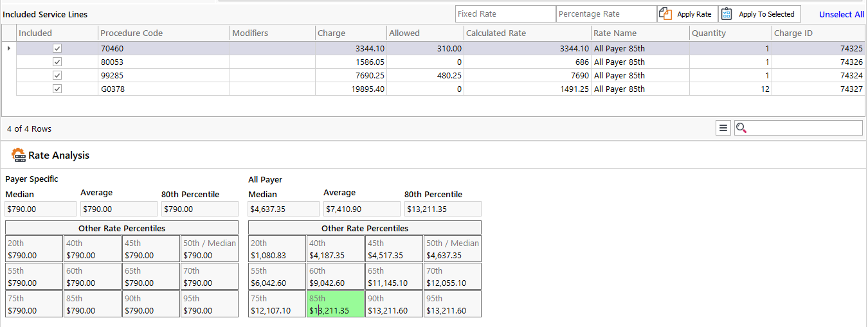Viewport: 868px width, 327px height.
Task: Sort by Calculated Rate column header
Action: point(526,33)
